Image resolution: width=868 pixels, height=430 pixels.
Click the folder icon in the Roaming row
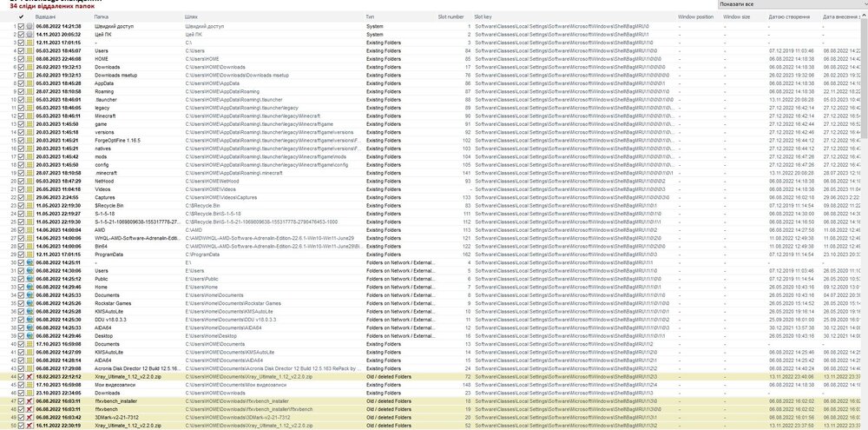coord(30,91)
